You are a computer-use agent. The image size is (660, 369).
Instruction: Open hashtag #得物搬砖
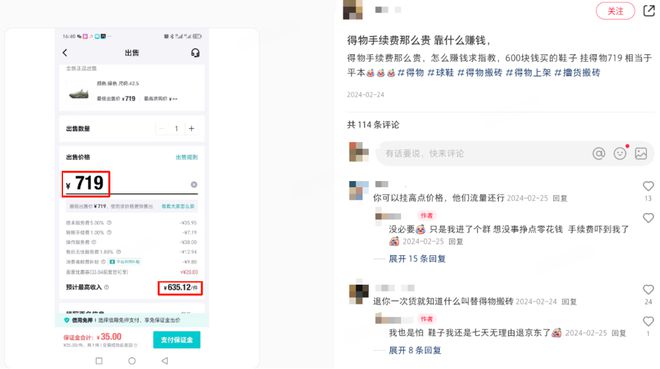(x=480, y=73)
